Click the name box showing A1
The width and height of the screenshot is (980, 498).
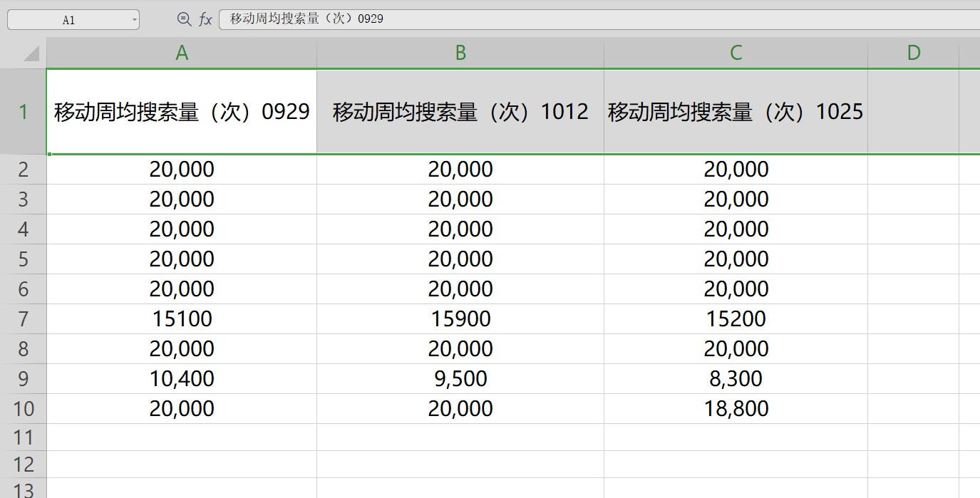[68, 20]
